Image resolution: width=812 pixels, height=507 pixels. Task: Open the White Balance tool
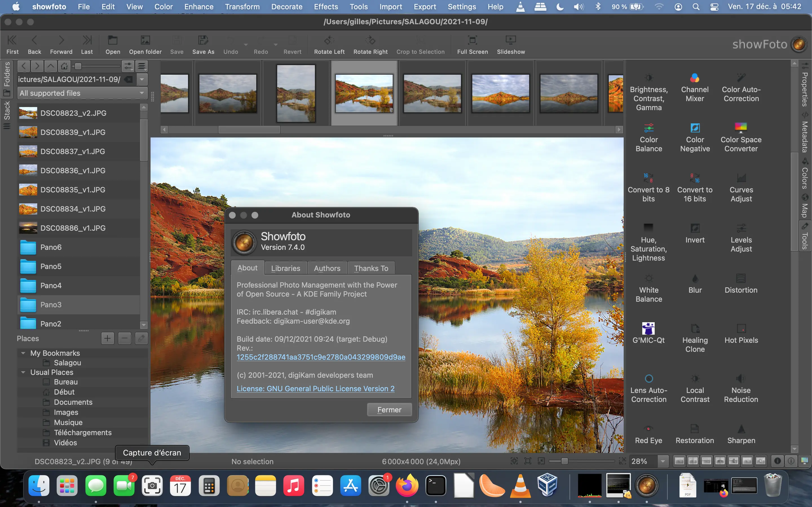[x=648, y=288]
